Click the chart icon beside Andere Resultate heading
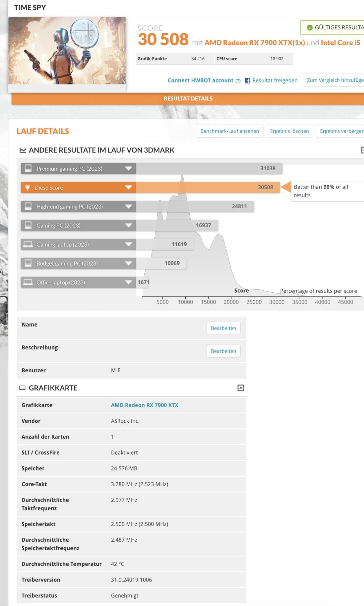Screen dimensions: 364x606 point(23,150)
